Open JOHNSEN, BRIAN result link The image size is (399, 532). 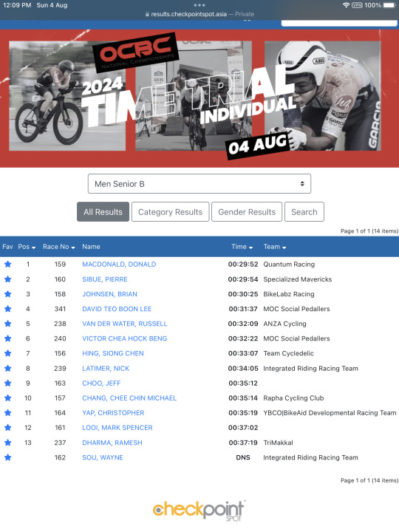(109, 294)
